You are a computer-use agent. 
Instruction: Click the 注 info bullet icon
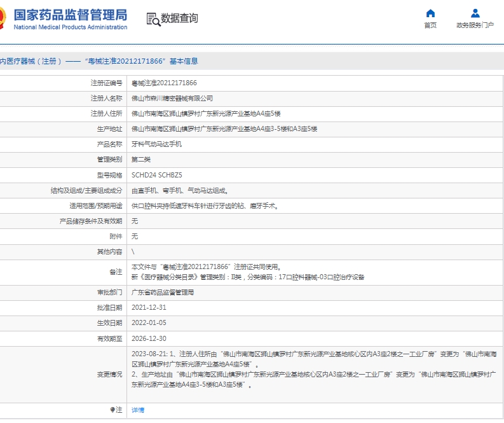pos(112,410)
